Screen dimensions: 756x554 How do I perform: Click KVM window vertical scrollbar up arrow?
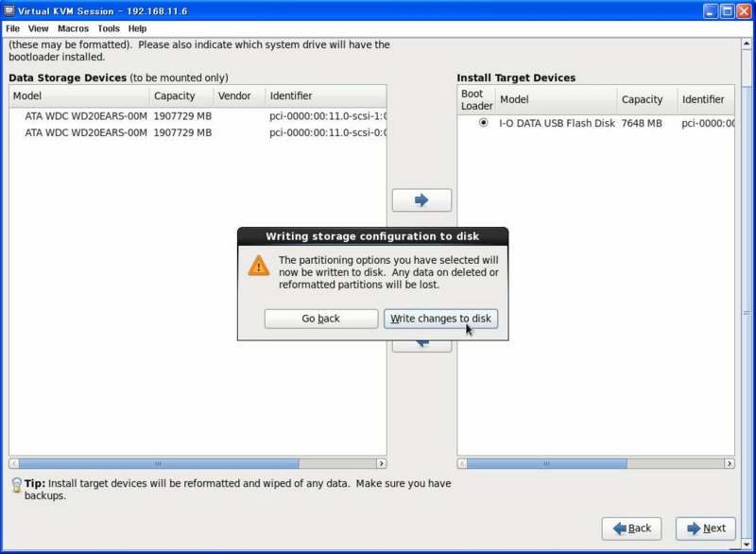click(747, 43)
